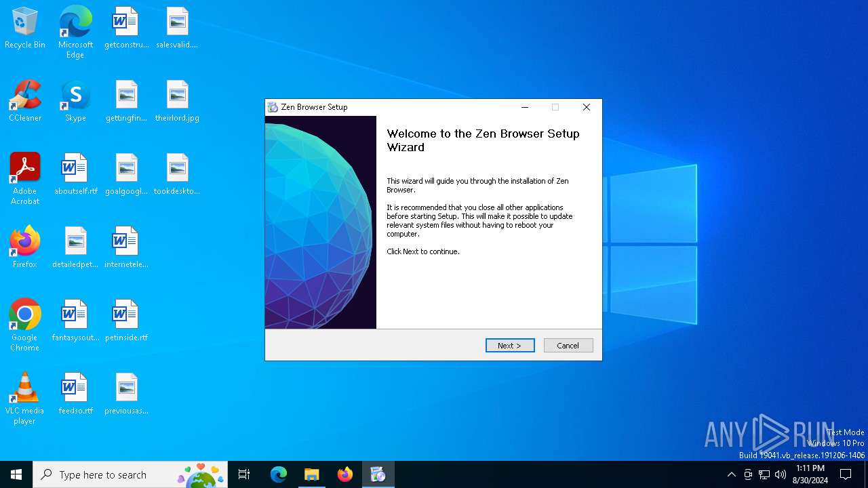Select the aboutself.rtf document icon
Viewport: 868px width, 488px height.
(75, 175)
